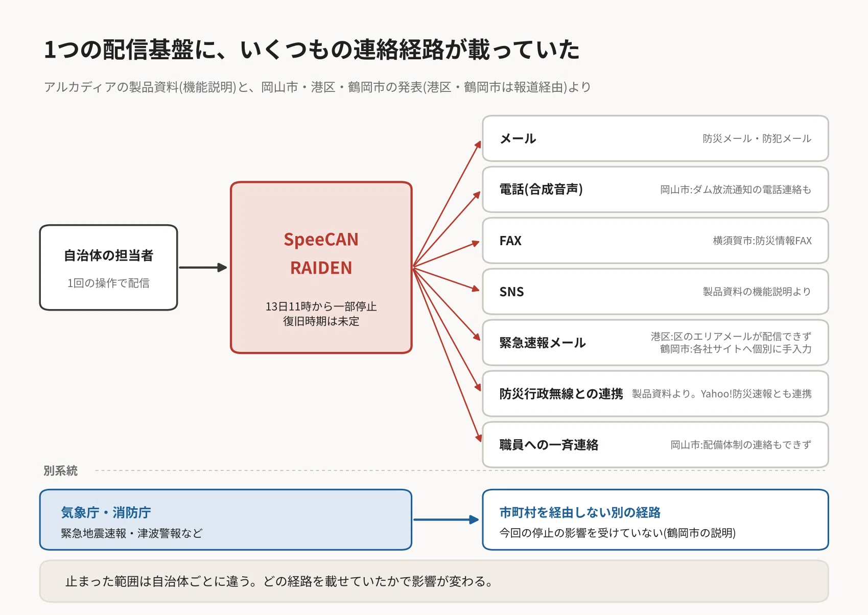868x615 pixels.
Task: Select the 'SNS' channel label
Action: tap(511, 292)
